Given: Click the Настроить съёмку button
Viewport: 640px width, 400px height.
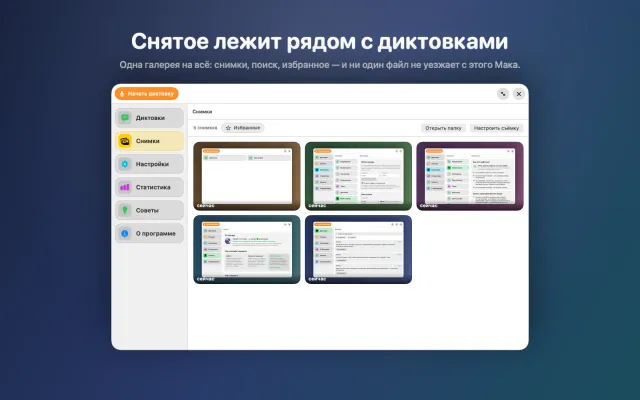Looking at the screenshot, I should pyautogui.click(x=496, y=128).
